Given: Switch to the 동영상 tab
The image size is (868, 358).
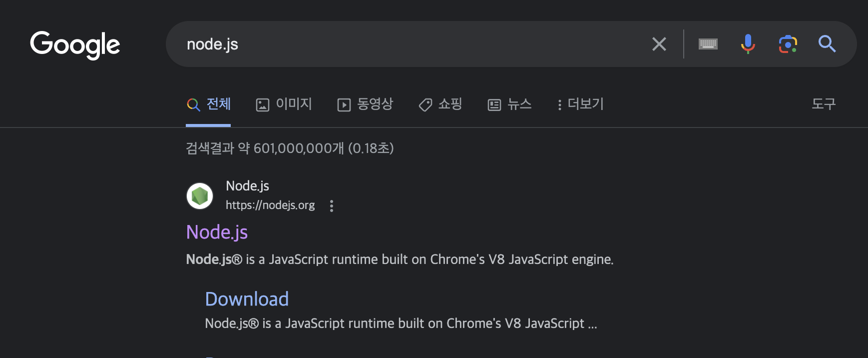Looking at the screenshot, I should [x=365, y=104].
